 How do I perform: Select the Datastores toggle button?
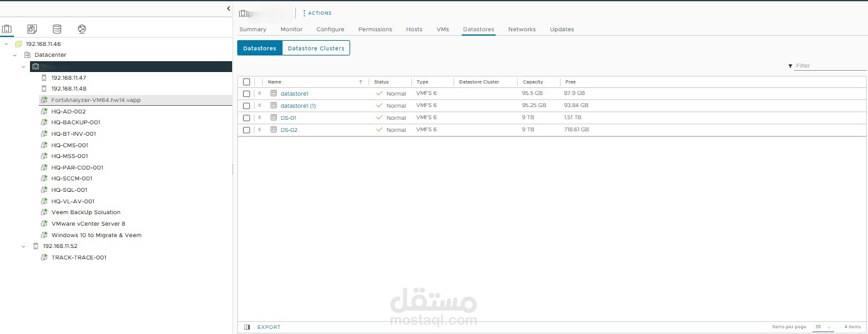pyautogui.click(x=260, y=48)
